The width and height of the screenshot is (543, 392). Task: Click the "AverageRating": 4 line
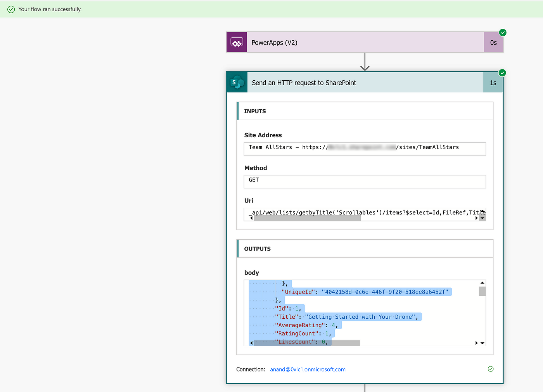(x=306, y=325)
